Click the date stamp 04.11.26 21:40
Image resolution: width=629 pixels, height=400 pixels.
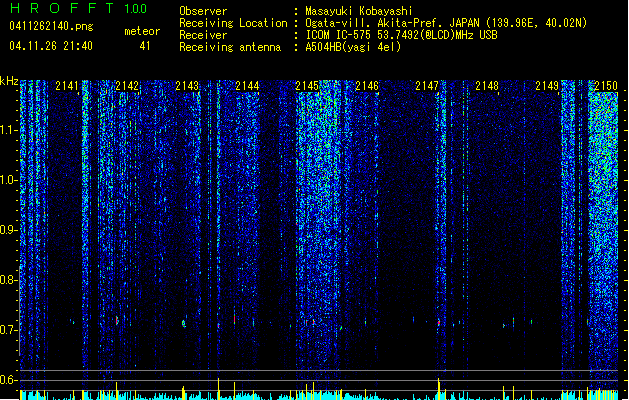click(x=51, y=46)
